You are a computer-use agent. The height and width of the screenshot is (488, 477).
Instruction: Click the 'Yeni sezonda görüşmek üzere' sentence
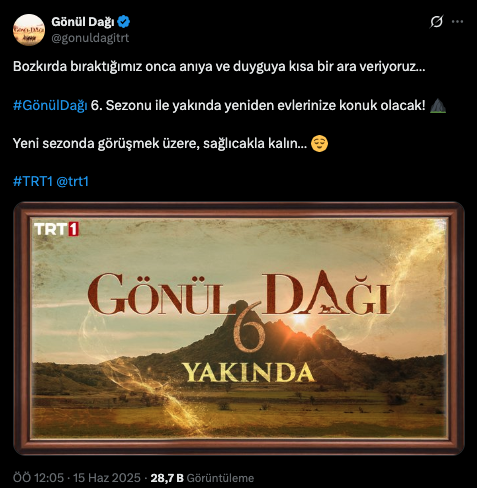160,144
